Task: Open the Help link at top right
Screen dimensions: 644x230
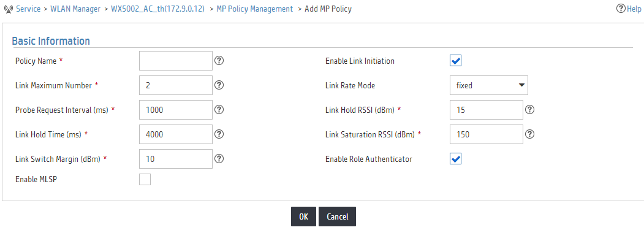Action: click(629, 9)
